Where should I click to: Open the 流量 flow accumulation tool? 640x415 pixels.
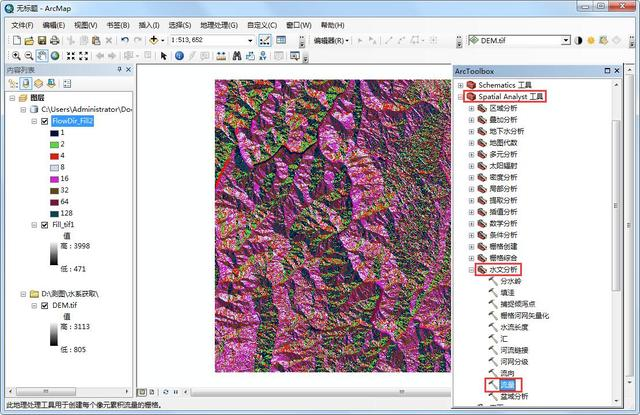pyautogui.click(x=508, y=385)
